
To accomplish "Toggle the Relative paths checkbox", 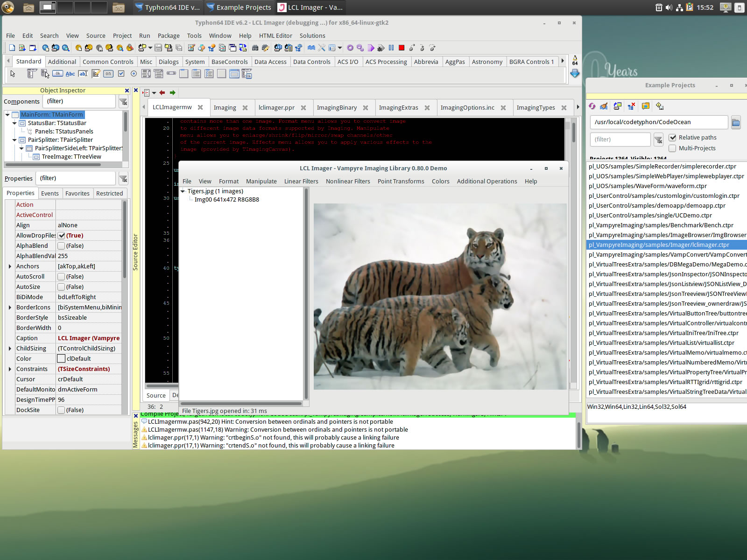I will click(x=672, y=137).
